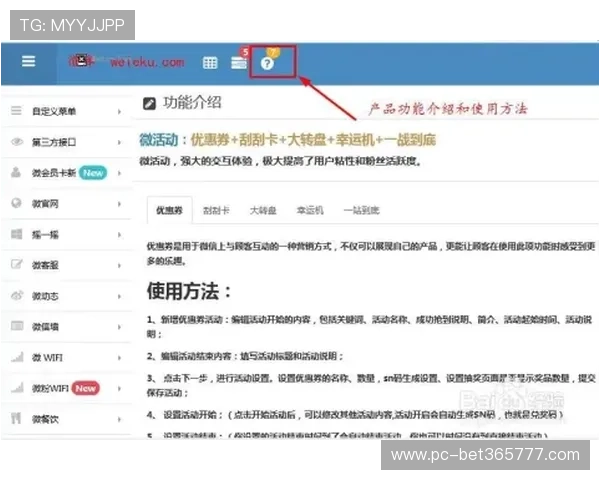Expand the 摇一摇 arrow

click(x=119, y=235)
